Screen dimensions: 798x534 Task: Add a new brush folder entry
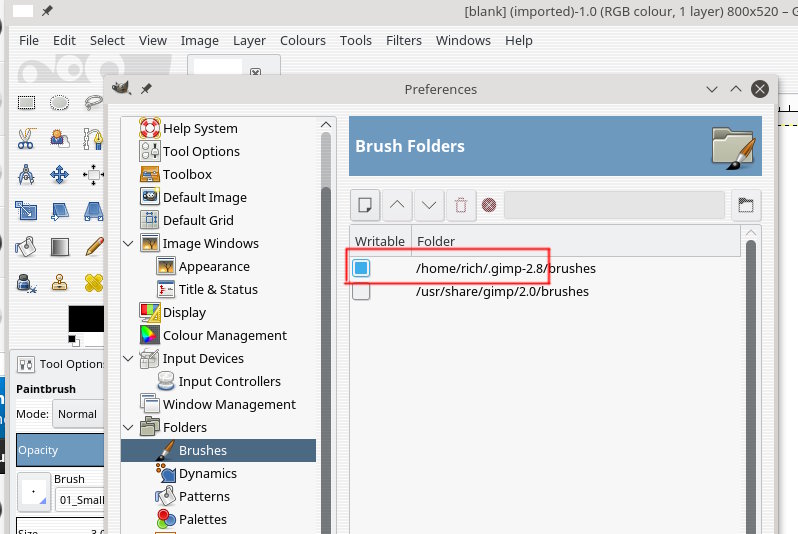364,205
